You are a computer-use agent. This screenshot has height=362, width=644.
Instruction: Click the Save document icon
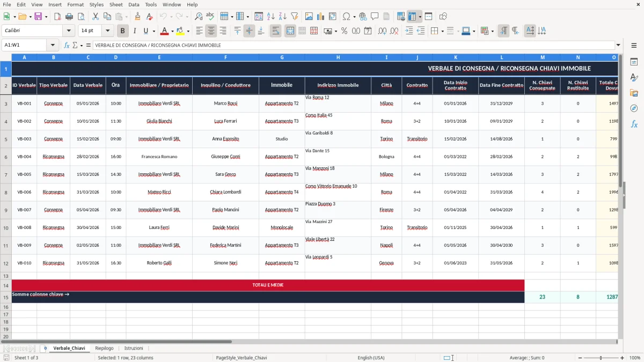point(38,17)
